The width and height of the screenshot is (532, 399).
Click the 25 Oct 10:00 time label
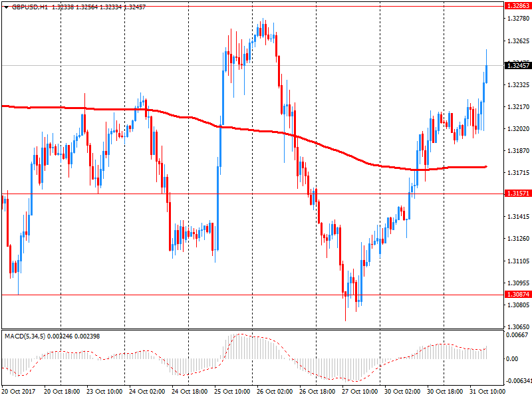pyautogui.click(x=232, y=392)
